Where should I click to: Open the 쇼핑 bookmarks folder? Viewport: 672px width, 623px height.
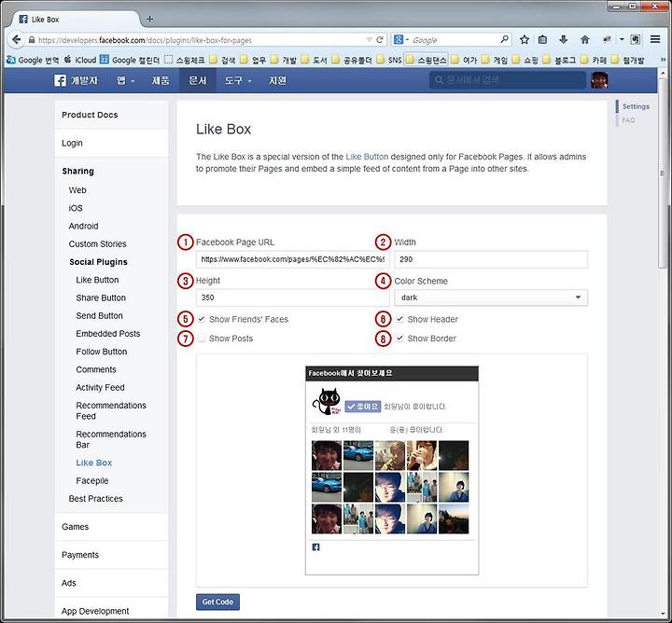coord(525,60)
